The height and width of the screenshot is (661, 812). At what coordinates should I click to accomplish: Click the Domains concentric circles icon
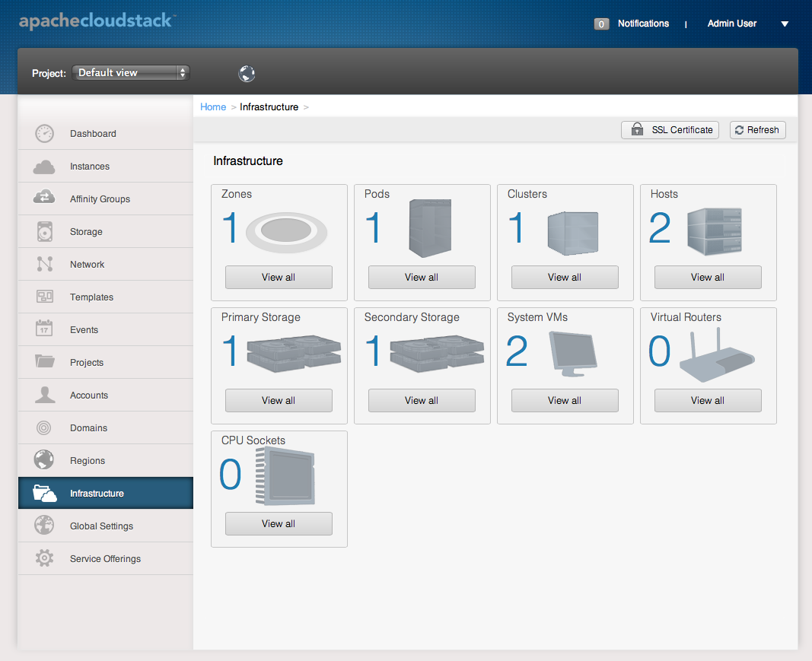[44, 427]
